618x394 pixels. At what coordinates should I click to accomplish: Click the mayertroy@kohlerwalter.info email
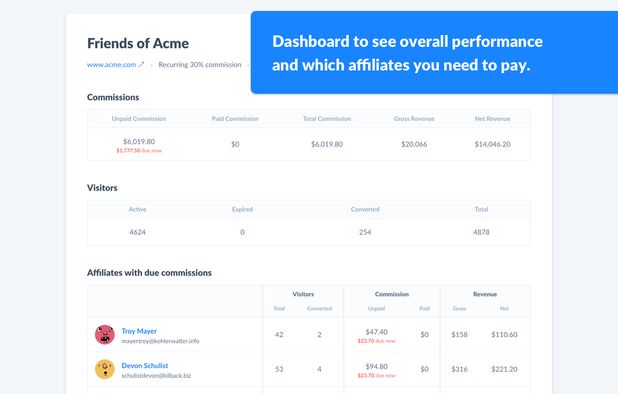160,341
